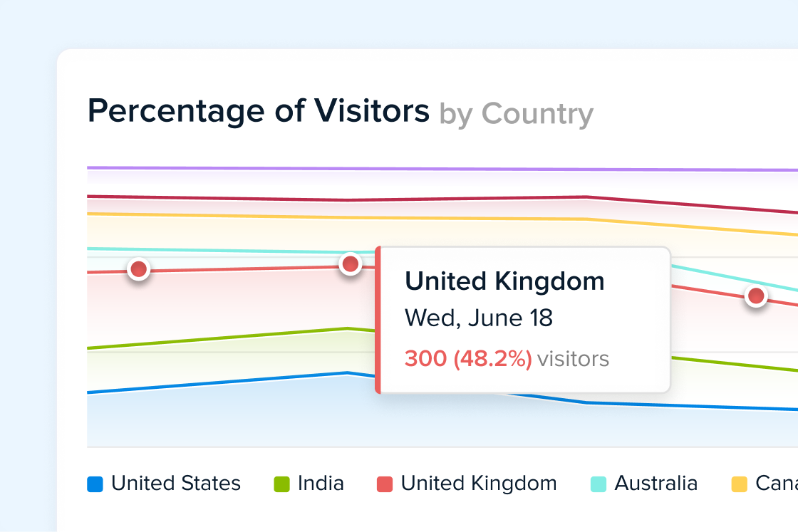
Task: Select the red data point beside the tooltip
Action: pos(350,264)
